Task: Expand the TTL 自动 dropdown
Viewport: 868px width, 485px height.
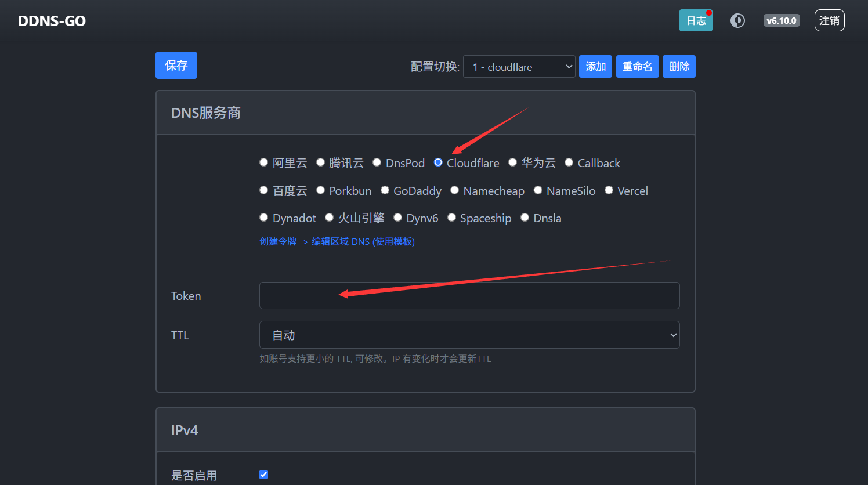Action: 469,335
